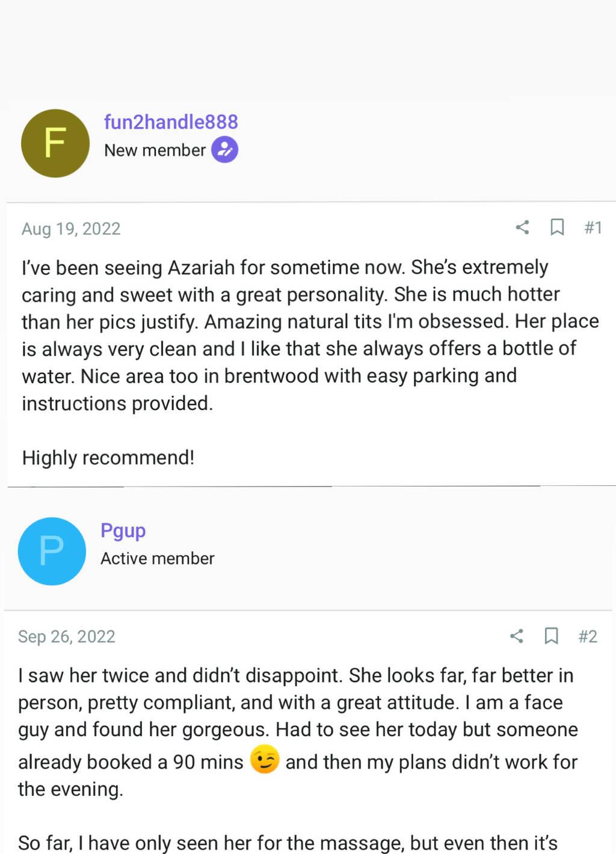Image resolution: width=616 pixels, height=854 pixels.
Task: Open fun2handle888's avatar
Action: tap(55, 143)
